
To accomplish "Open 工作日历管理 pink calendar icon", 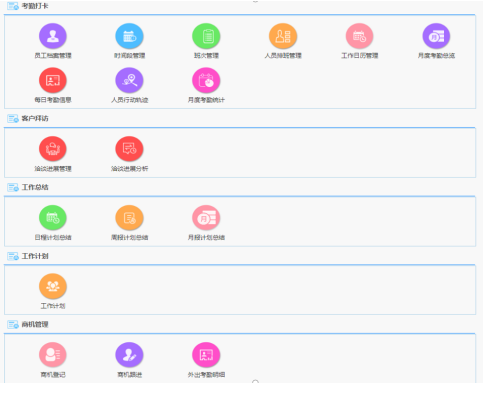I will pos(359,36).
